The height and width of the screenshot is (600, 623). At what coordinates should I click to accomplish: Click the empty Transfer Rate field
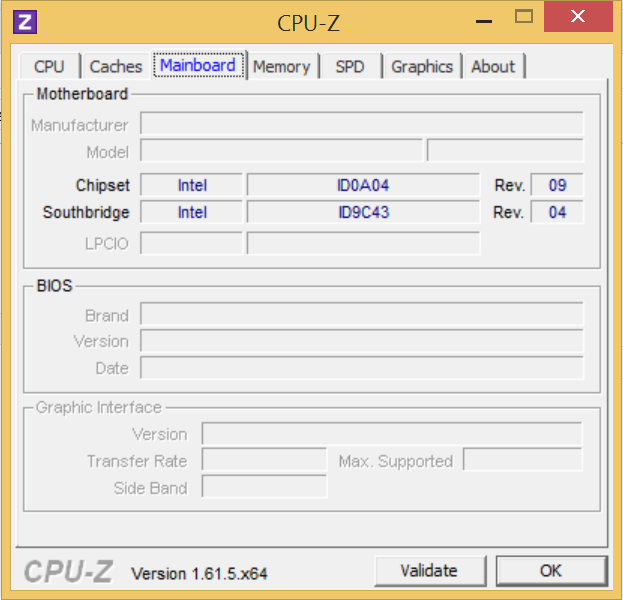tap(264, 460)
